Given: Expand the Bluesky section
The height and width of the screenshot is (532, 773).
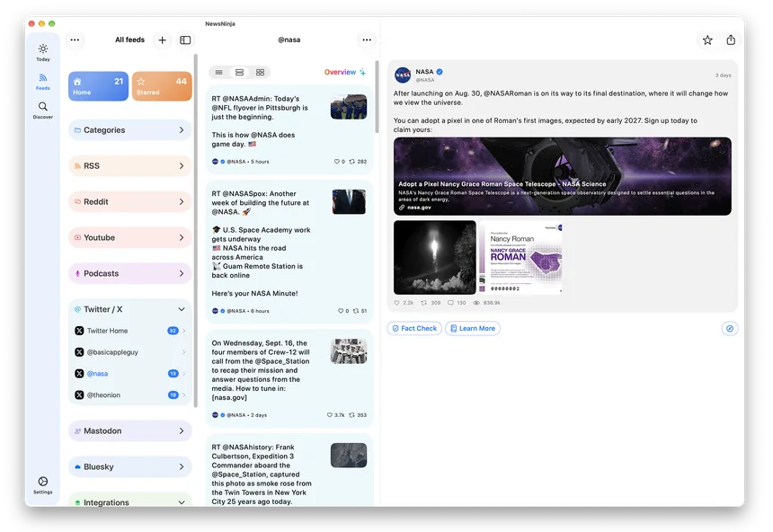Looking at the screenshot, I should pos(129,466).
